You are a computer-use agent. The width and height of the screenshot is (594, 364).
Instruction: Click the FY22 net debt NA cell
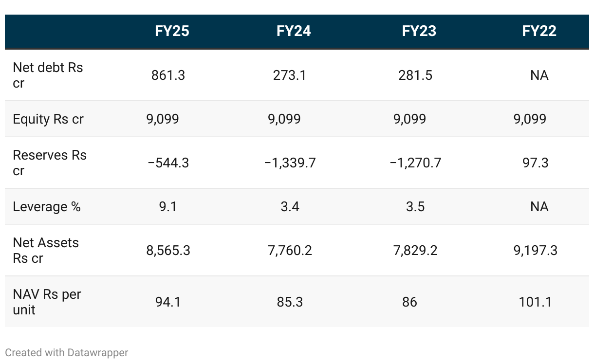click(x=539, y=75)
